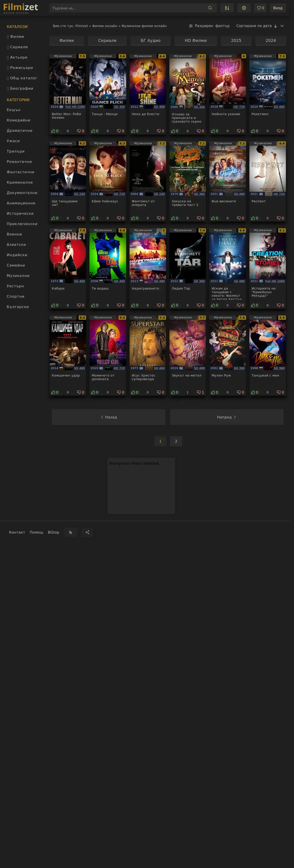Open the Лидия Тар title link
This screenshot has width=294, height=868.
181,288
